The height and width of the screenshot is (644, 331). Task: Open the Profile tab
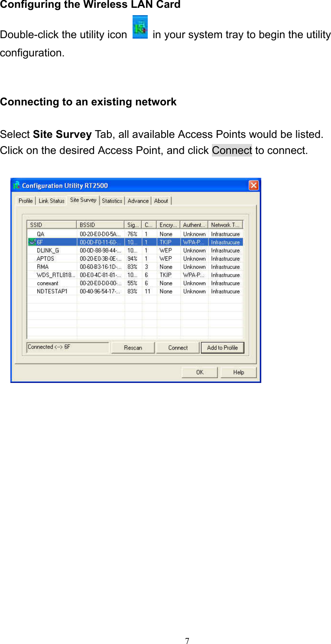[x=26, y=201]
